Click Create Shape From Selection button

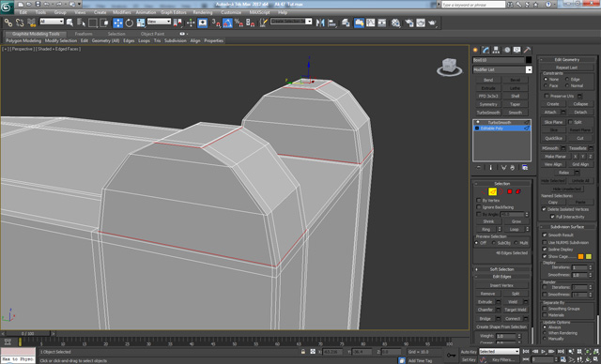501,326
